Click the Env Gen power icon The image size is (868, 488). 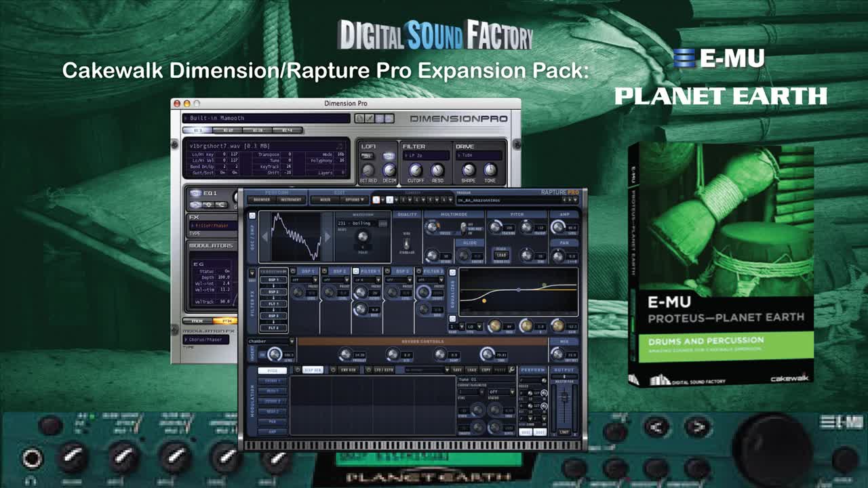click(x=334, y=370)
